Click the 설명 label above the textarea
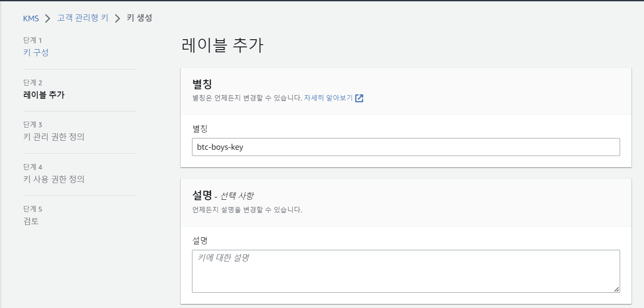 200,240
